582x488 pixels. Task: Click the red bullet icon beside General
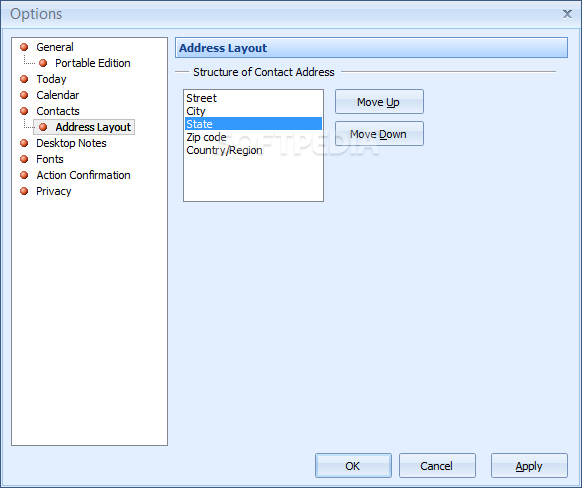[x=24, y=47]
